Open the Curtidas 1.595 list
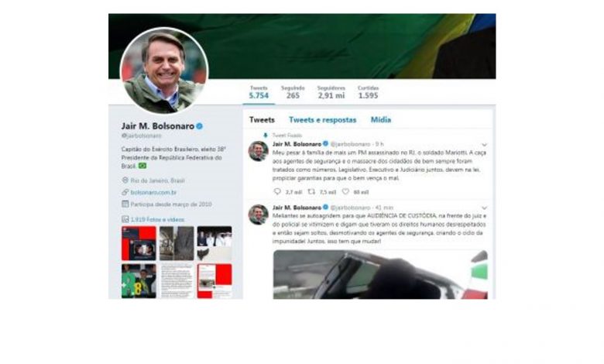 (369, 92)
